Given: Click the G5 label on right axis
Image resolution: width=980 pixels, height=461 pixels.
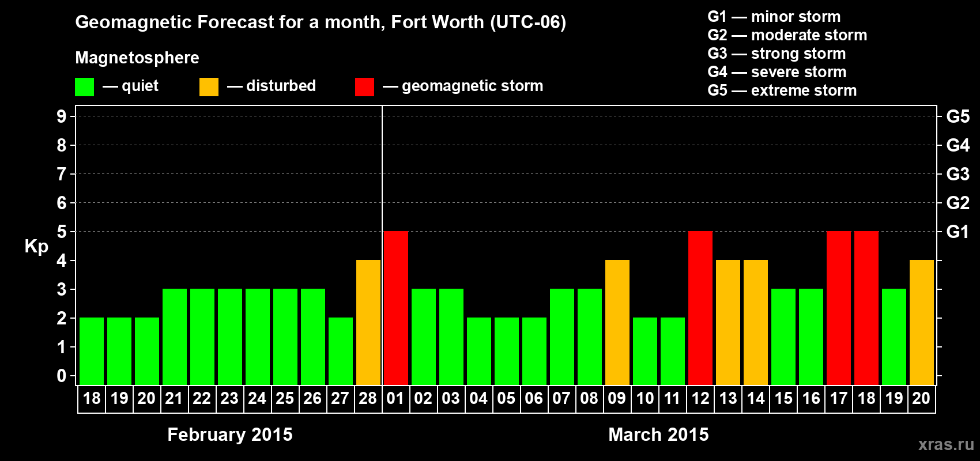Looking at the screenshot, I should coord(958,116).
